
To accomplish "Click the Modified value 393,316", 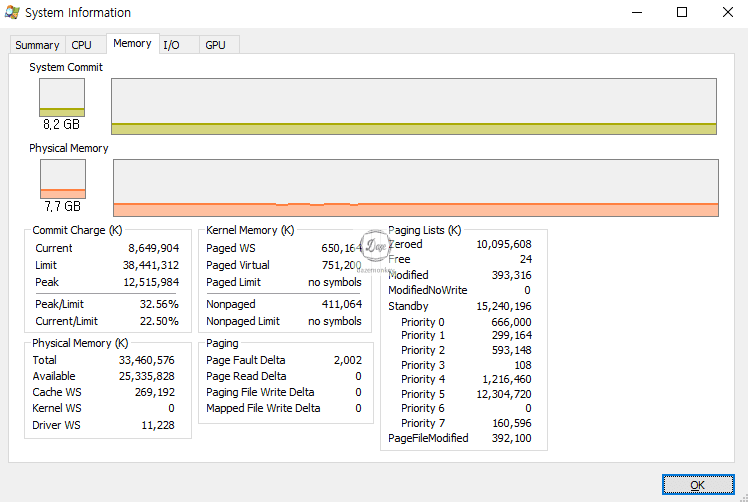I will [512, 275].
